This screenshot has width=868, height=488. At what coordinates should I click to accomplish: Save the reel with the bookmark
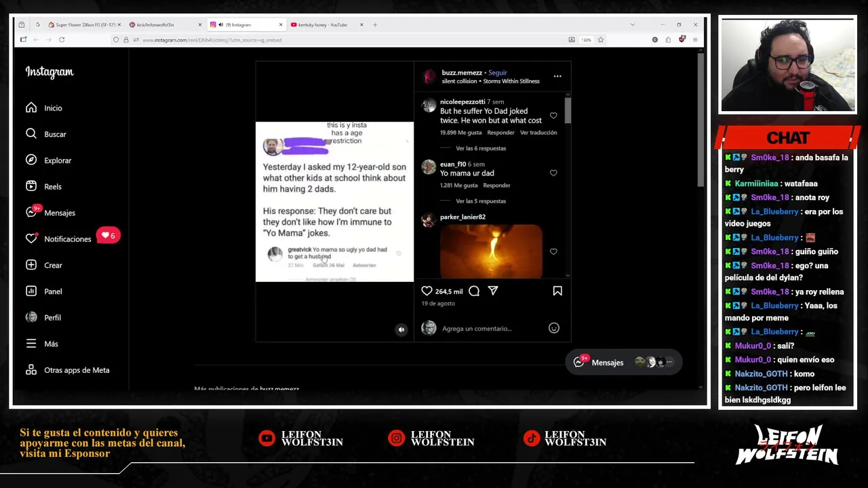[x=557, y=291]
